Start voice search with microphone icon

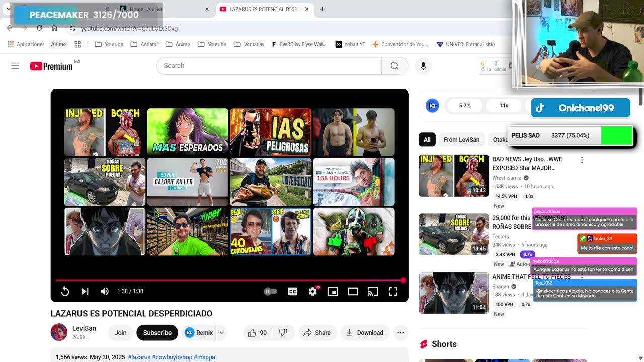pyautogui.click(x=423, y=66)
